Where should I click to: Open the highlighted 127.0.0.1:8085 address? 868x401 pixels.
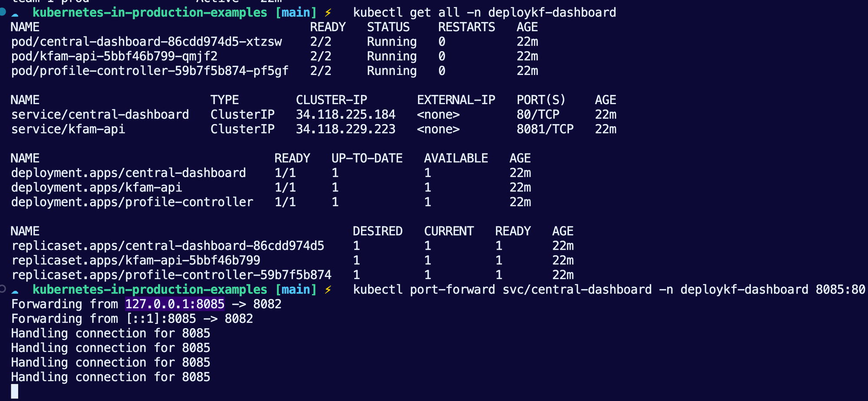tap(174, 304)
